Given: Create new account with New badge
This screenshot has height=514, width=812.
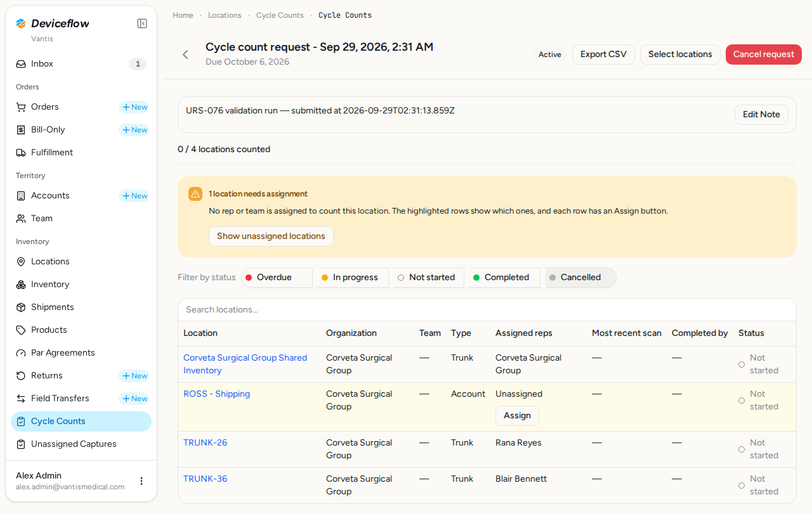Looking at the screenshot, I should [x=134, y=196].
